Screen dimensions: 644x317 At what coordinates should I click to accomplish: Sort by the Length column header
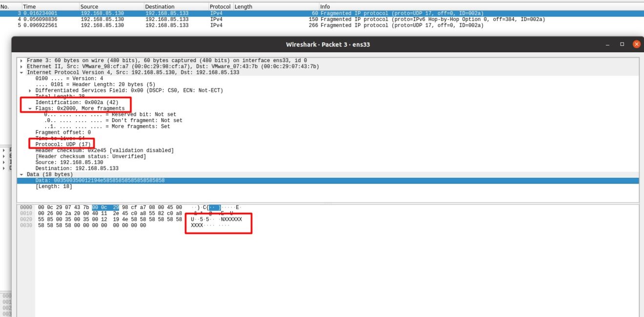[x=242, y=6]
